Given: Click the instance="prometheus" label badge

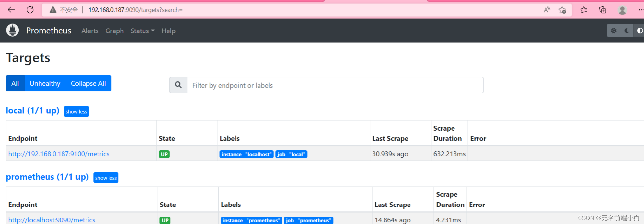Looking at the screenshot, I should click(251, 220).
